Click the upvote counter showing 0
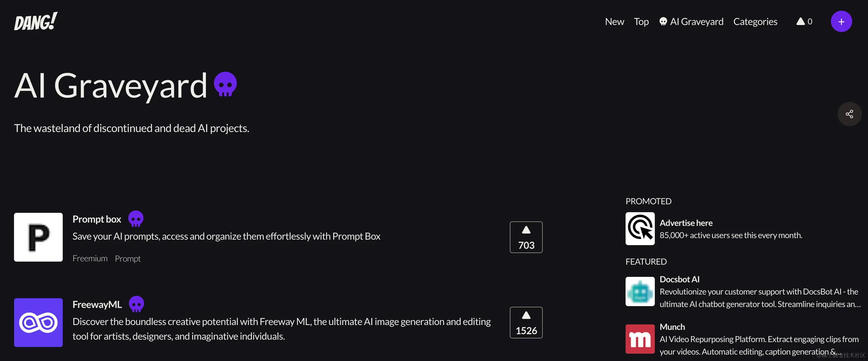This screenshot has width=868, height=361. point(804,22)
